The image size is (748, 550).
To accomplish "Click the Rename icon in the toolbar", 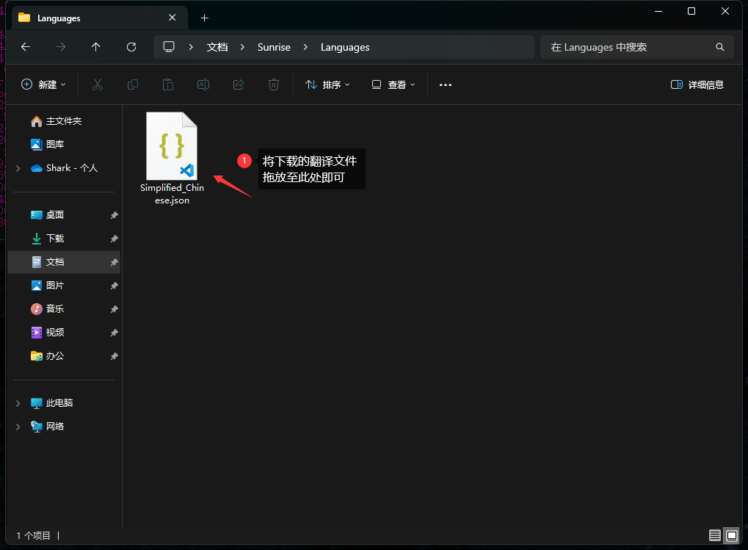I will pyautogui.click(x=203, y=84).
